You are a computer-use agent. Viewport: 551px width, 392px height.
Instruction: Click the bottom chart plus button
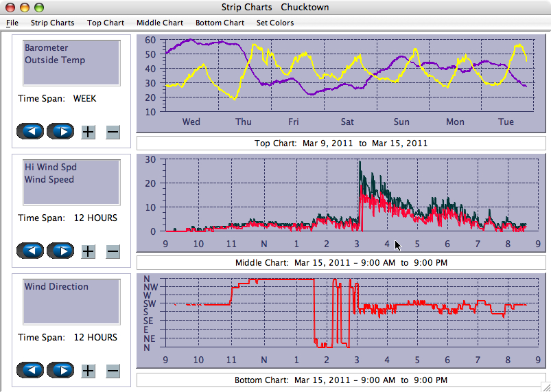[89, 371]
